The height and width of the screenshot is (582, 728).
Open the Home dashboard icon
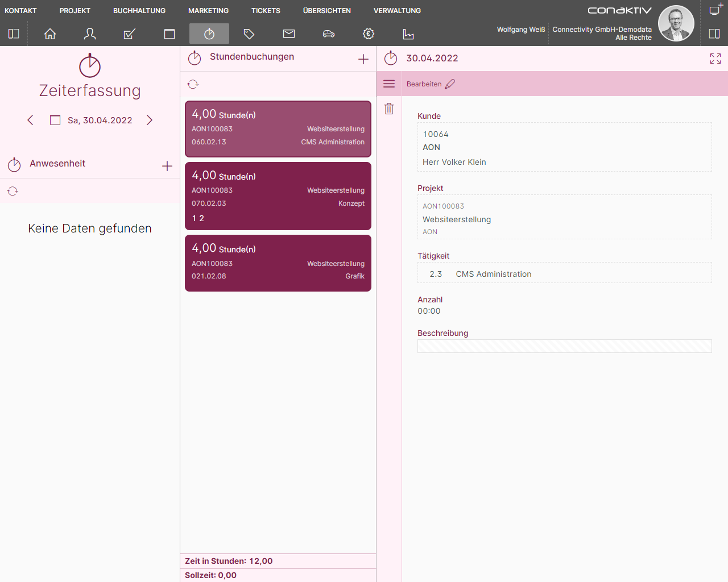(x=50, y=34)
